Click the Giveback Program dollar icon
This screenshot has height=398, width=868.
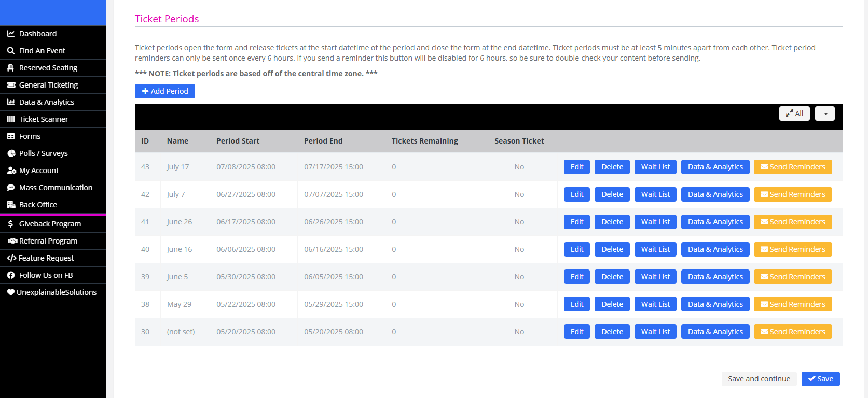click(10, 224)
